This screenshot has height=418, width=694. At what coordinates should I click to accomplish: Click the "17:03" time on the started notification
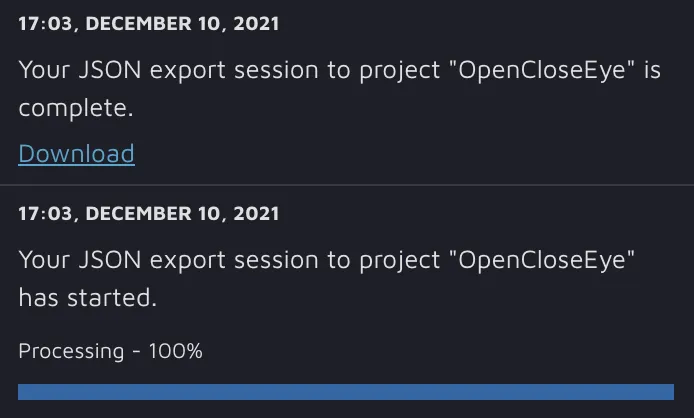click(x=41, y=213)
